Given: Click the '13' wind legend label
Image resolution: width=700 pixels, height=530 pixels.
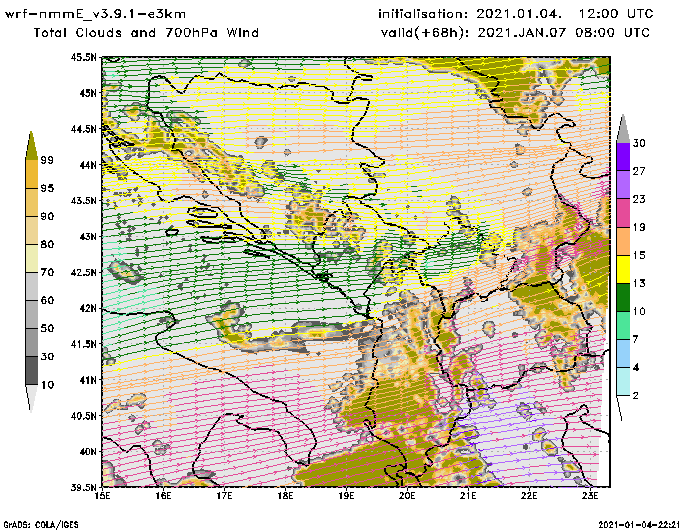Looking at the screenshot, I should 639,284.
